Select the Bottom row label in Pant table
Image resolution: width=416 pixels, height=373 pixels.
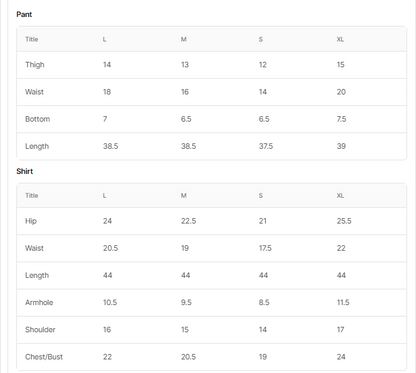(x=38, y=119)
